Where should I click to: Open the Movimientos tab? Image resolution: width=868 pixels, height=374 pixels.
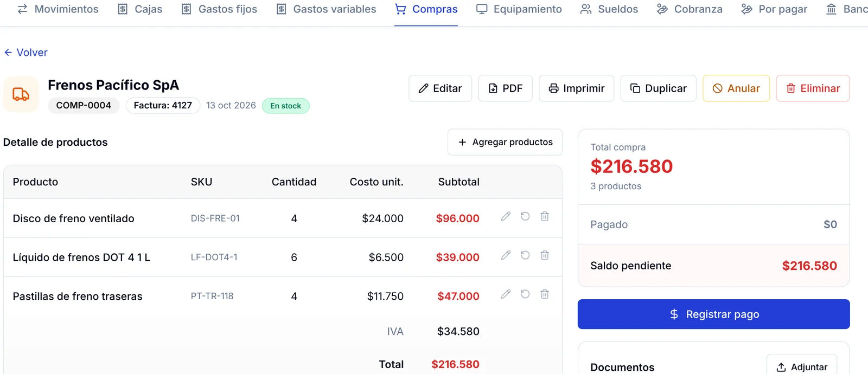click(58, 9)
